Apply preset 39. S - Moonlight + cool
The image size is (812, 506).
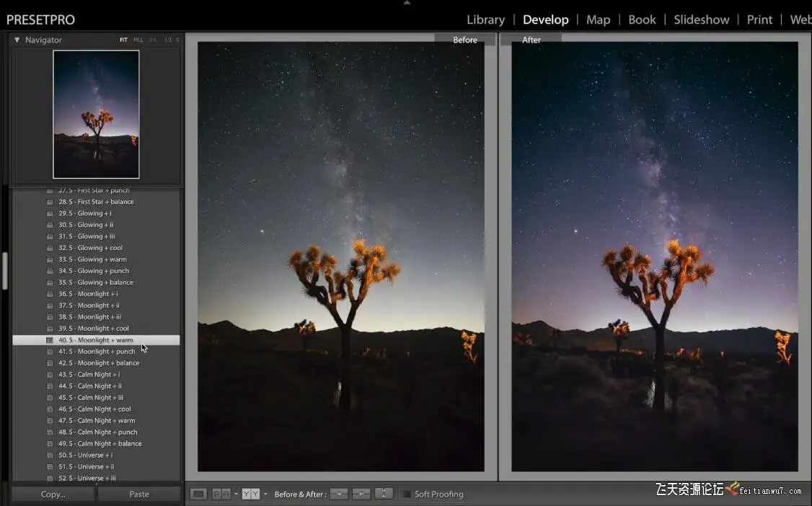(97, 329)
